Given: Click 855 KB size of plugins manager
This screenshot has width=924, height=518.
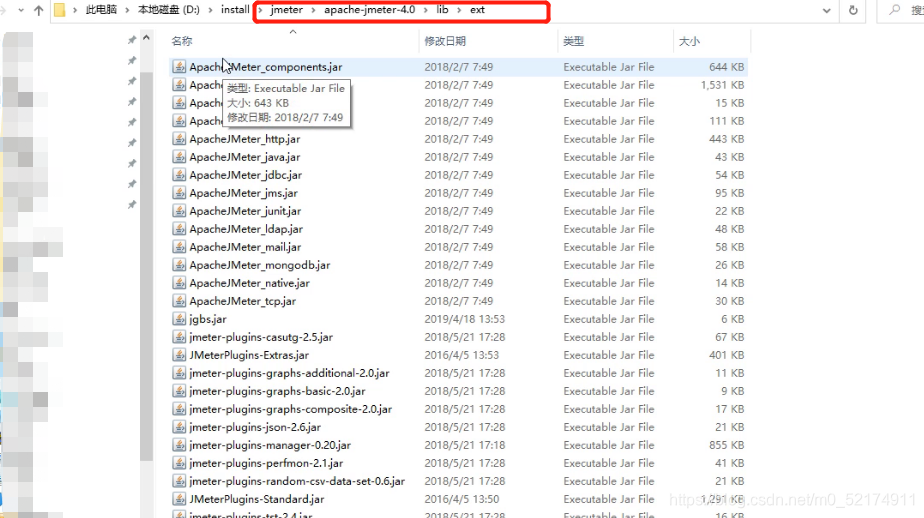Looking at the screenshot, I should coord(726,446).
